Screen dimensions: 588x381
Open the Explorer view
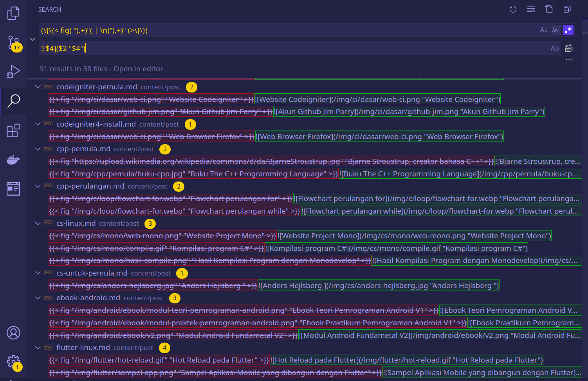[x=13, y=13]
